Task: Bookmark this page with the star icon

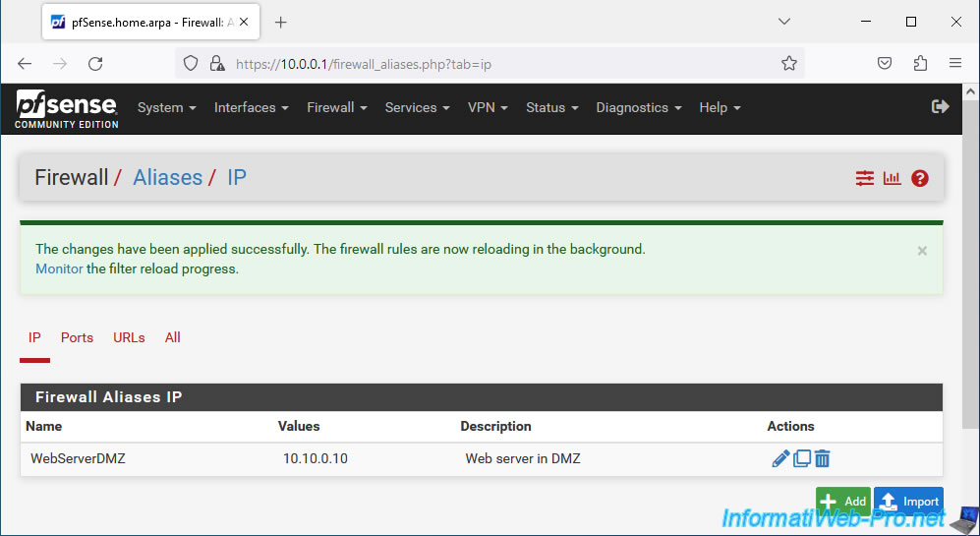Action: click(x=788, y=63)
